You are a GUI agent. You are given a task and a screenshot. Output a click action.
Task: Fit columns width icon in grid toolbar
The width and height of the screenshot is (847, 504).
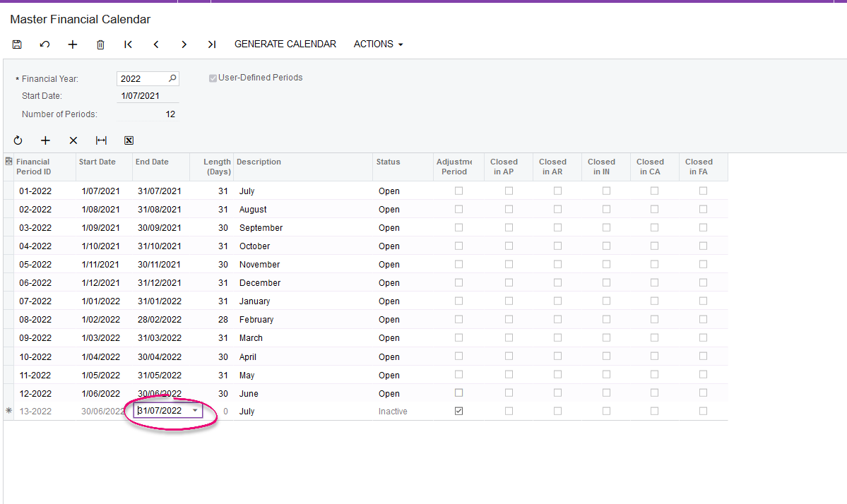coord(101,140)
